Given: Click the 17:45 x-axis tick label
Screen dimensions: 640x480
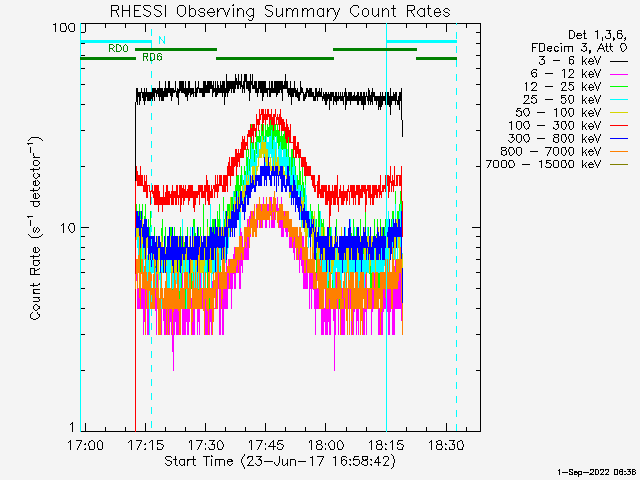Looking at the screenshot, I should coord(266,444).
